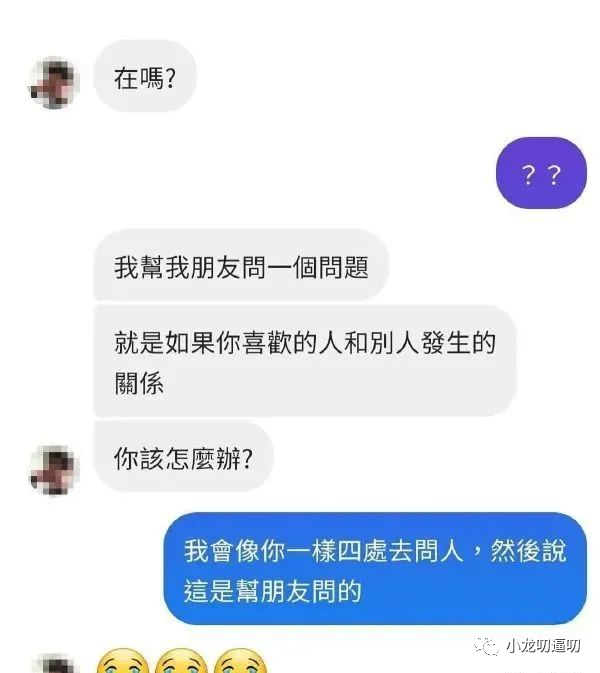The height and width of the screenshot is (673, 600).
Task: Tap the partial avatar beside the crying emojis
Action: (55, 663)
